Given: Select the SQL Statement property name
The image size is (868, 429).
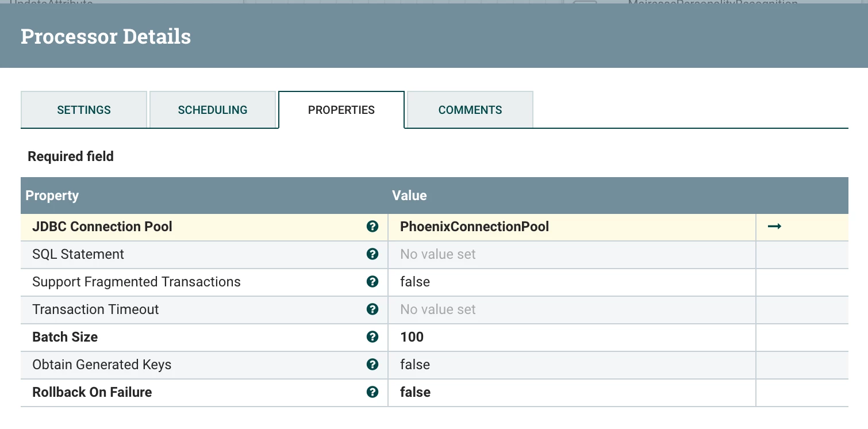Looking at the screenshot, I should click(78, 254).
